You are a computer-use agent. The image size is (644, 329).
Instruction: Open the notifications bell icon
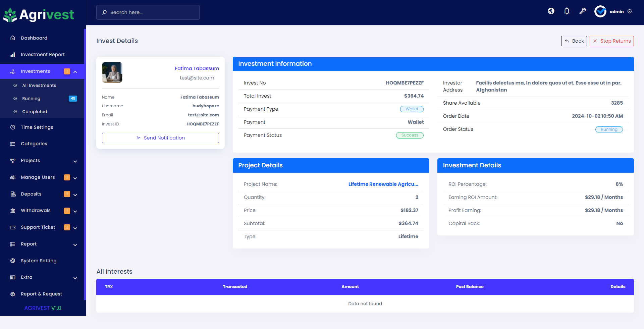tap(567, 11)
